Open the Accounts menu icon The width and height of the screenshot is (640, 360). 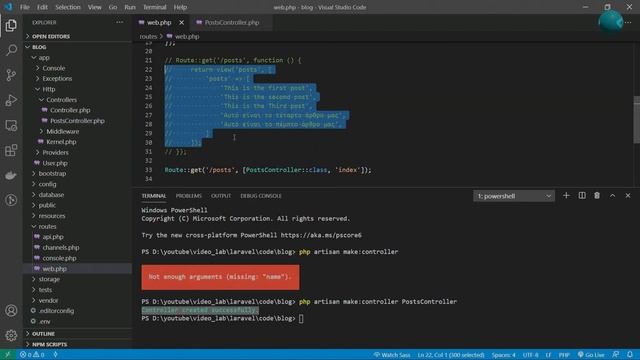click(11, 311)
